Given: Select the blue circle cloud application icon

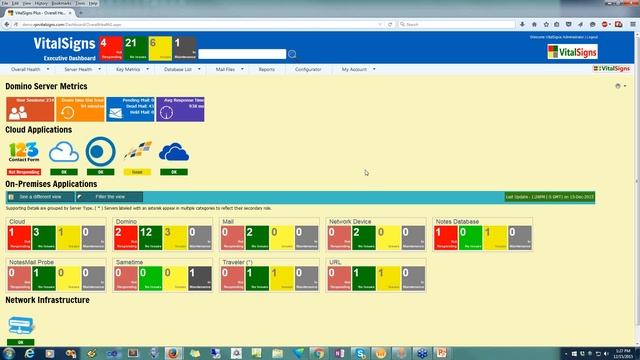Looking at the screenshot, I should tap(100, 151).
